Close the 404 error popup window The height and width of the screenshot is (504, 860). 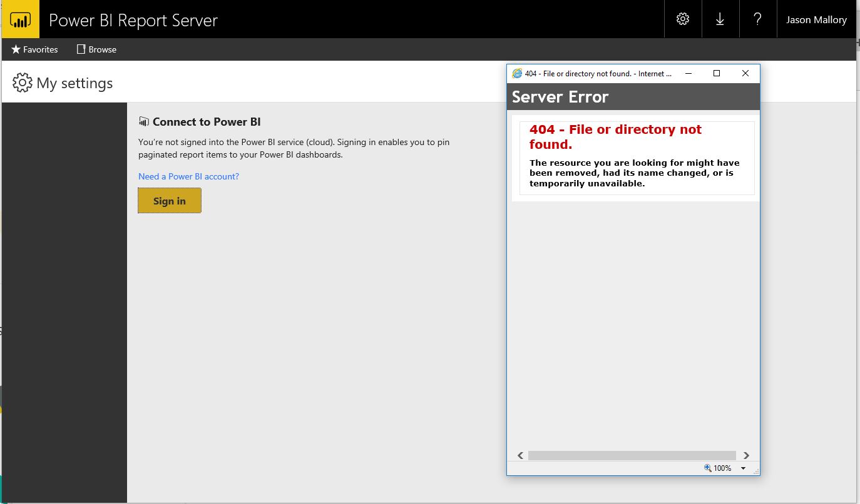point(745,73)
